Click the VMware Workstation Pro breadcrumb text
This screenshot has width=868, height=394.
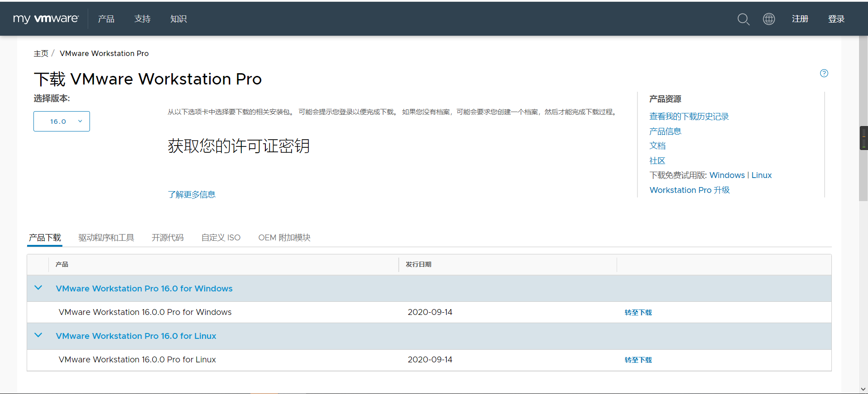104,53
